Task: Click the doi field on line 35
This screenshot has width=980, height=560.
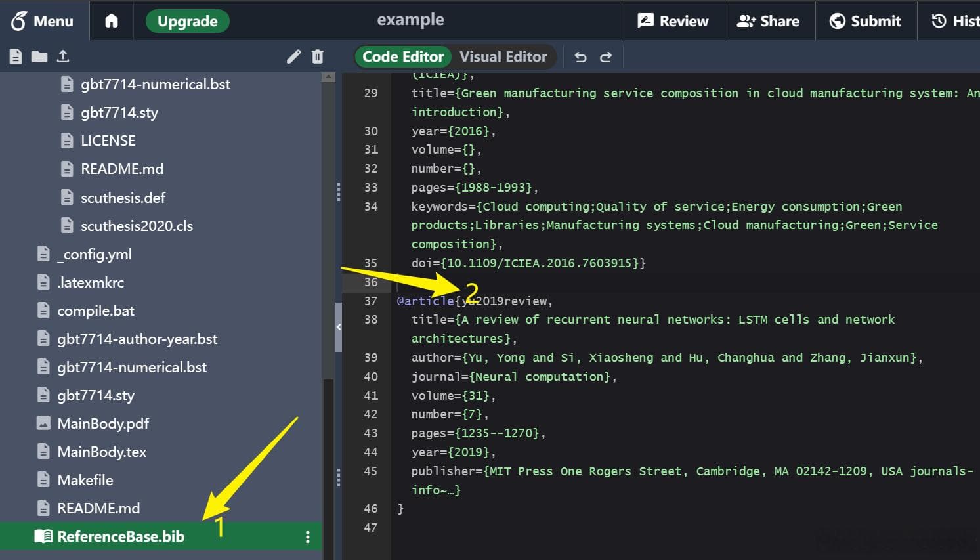Action: click(x=528, y=263)
